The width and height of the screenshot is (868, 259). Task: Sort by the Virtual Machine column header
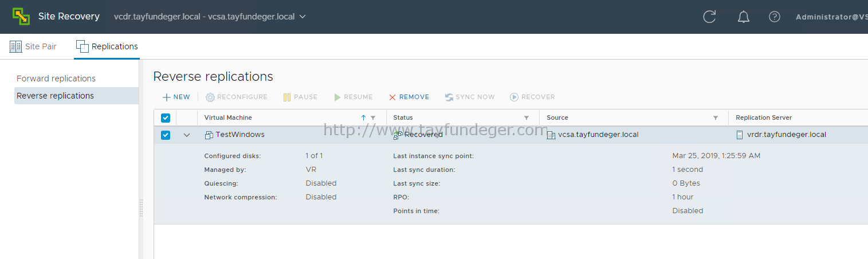pos(228,117)
